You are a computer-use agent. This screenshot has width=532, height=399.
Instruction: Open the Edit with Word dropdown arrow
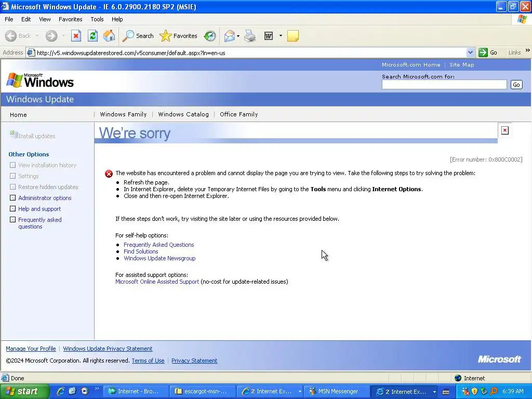(x=281, y=36)
